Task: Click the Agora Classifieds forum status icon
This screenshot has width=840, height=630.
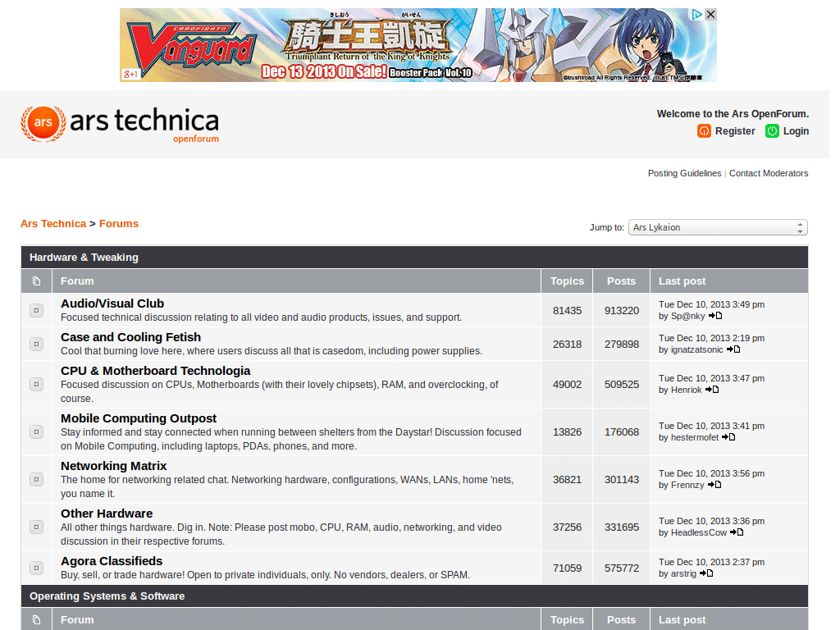Action: point(36,568)
